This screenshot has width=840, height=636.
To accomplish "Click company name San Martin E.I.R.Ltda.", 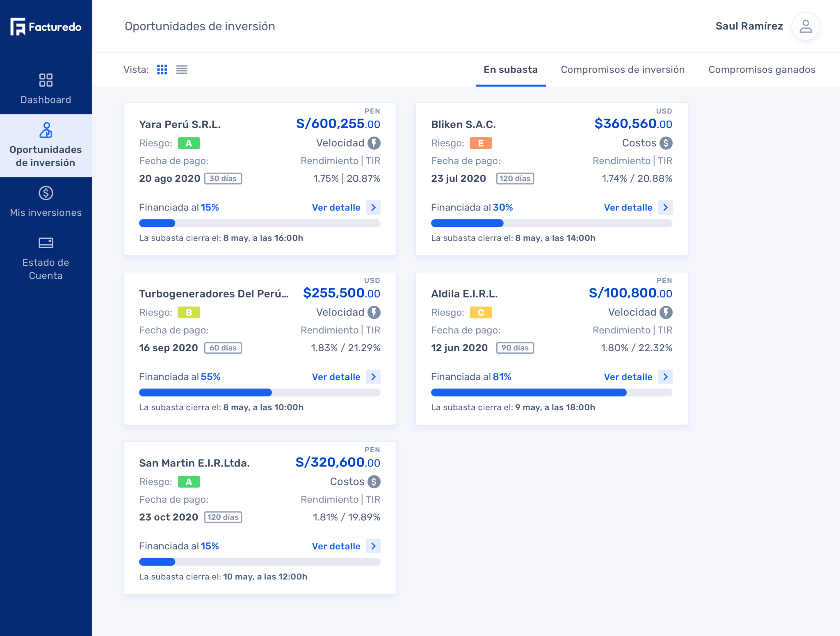I will (194, 463).
